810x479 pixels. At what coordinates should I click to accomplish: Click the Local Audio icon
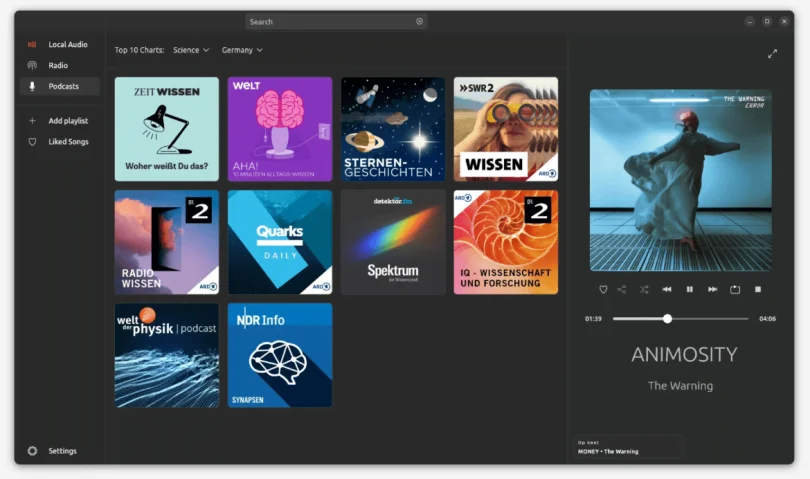(x=32, y=44)
